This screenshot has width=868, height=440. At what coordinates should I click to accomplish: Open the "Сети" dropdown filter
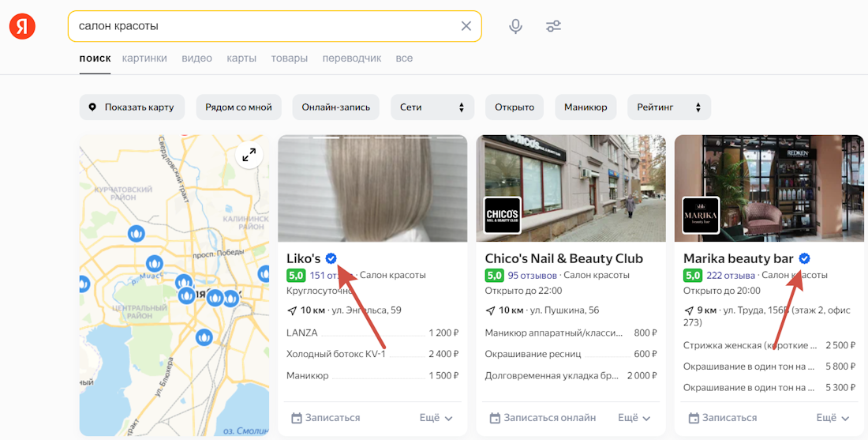(x=432, y=107)
